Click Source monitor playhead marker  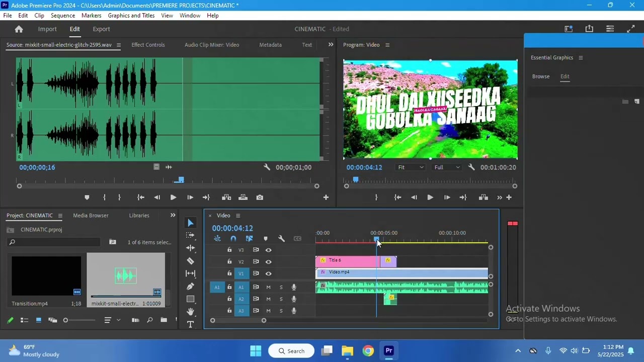181,179
